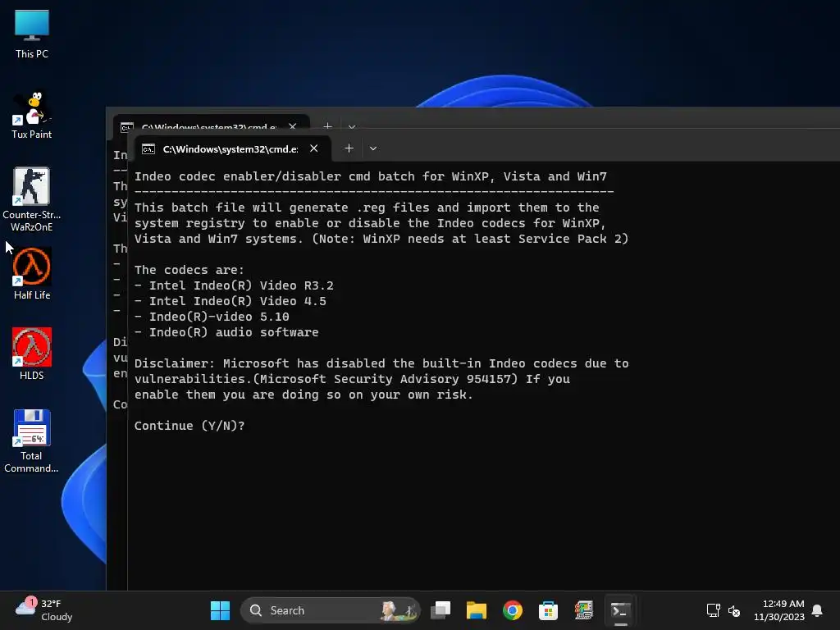
Task: Select the Total Commander desktop shortcut
Action: 32,441
